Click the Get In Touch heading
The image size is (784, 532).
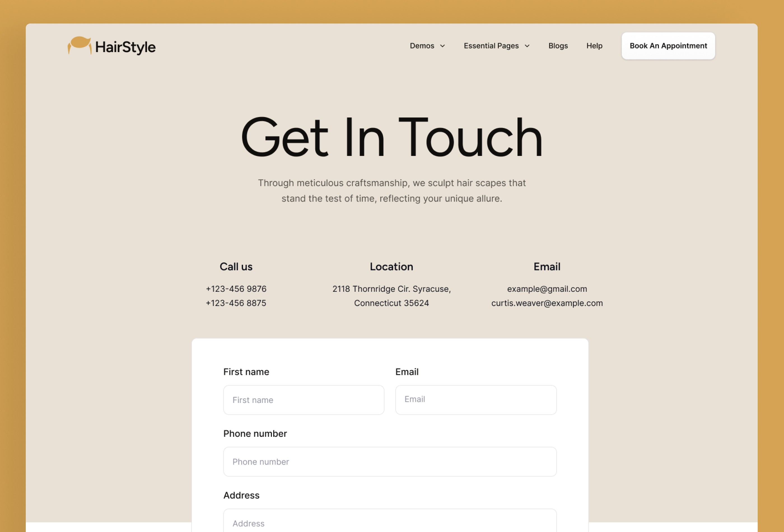click(392, 137)
